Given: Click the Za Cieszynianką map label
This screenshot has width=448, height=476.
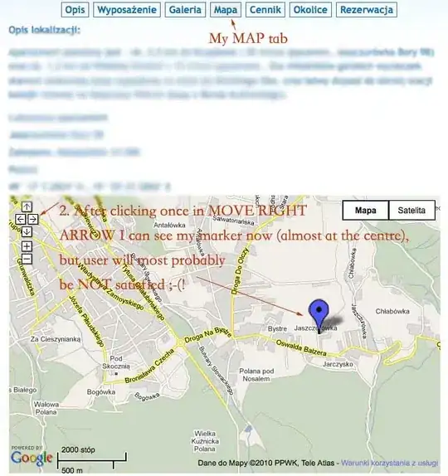Looking at the screenshot, I should pyautogui.click(x=56, y=339).
